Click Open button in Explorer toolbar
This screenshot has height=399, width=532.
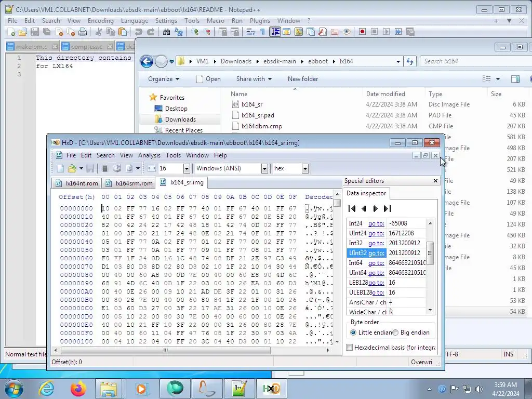click(x=209, y=79)
